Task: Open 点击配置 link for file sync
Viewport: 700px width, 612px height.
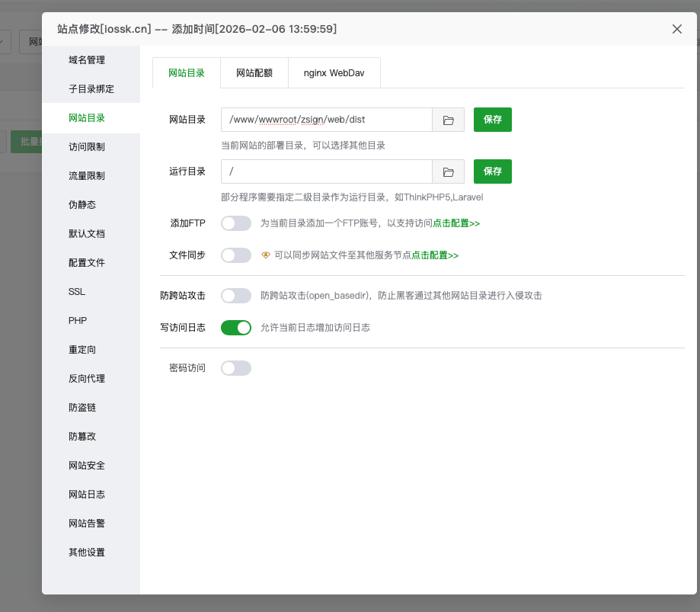Action: (434, 255)
